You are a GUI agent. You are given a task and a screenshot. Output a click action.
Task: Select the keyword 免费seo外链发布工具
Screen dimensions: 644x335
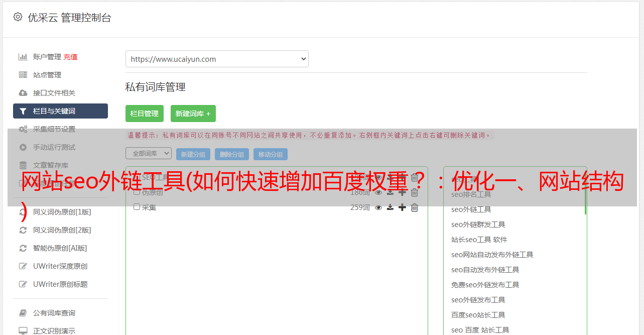485,285
